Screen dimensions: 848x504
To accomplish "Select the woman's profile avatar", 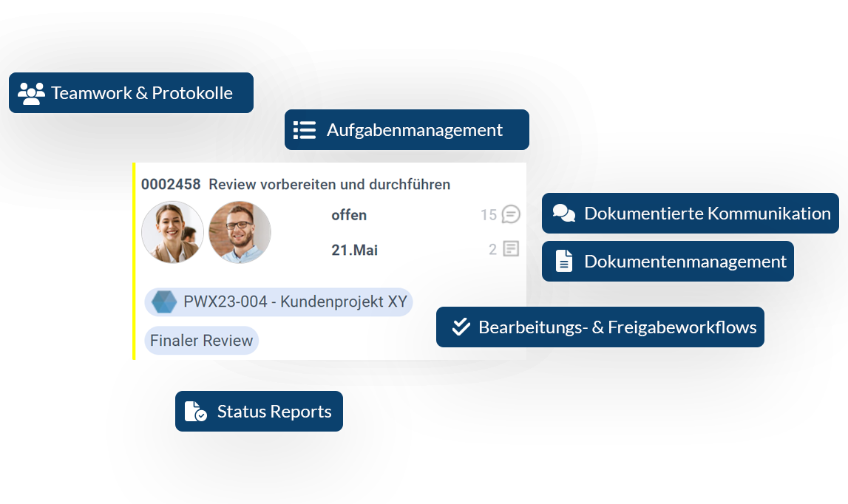I will point(172,232).
